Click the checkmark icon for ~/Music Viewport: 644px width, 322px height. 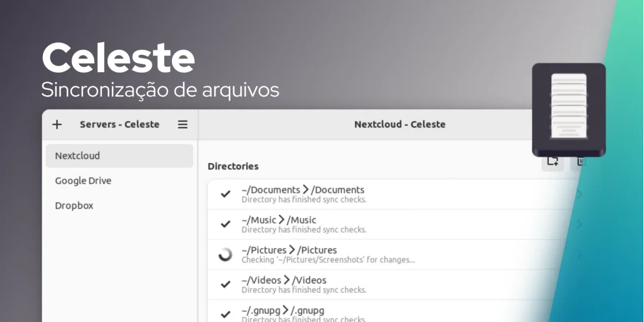pyautogui.click(x=226, y=224)
